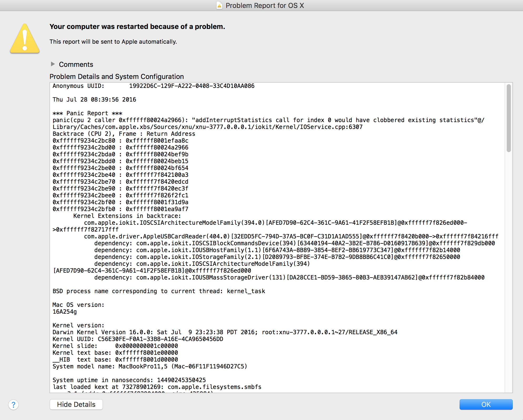
Task: Click 'This report will be sent' message
Action: point(113,42)
